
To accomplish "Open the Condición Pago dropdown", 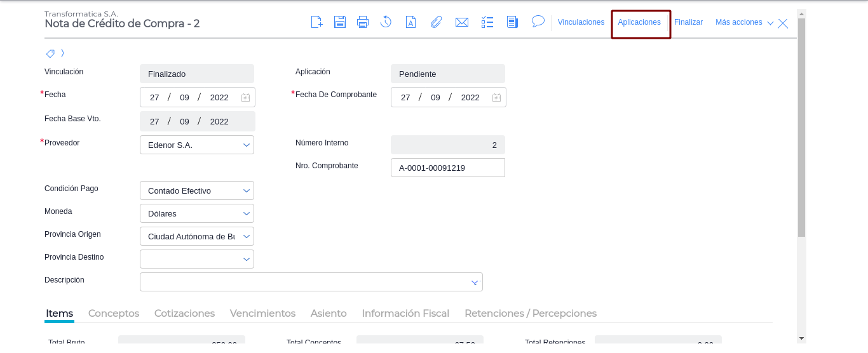I will pyautogui.click(x=247, y=191).
